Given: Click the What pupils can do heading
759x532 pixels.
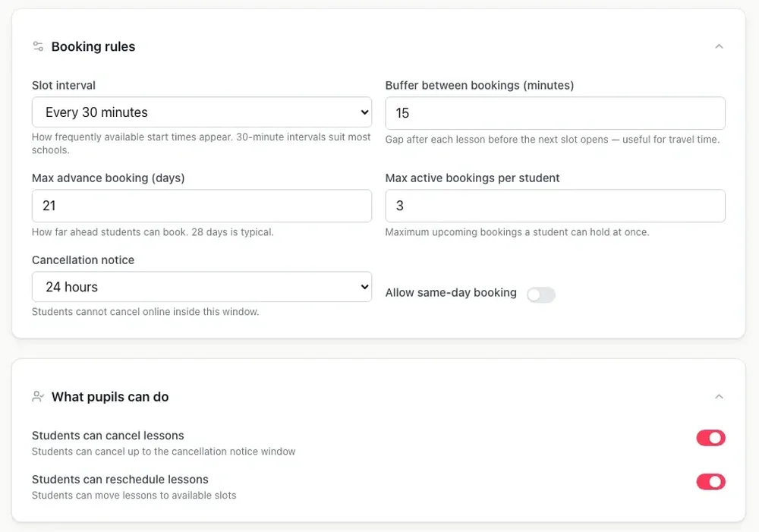Looking at the screenshot, I should click(110, 396).
